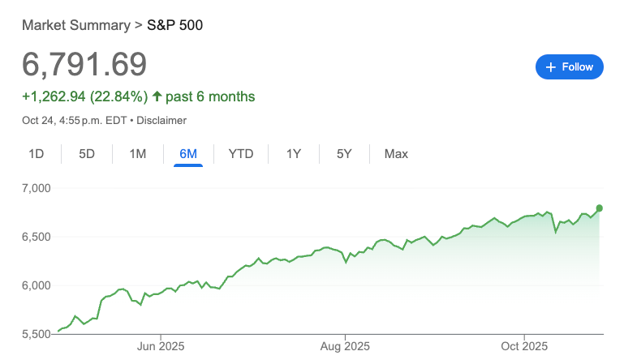The height and width of the screenshot is (364, 624).
Task: Click the plus icon in Follow
Action: [x=551, y=67]
